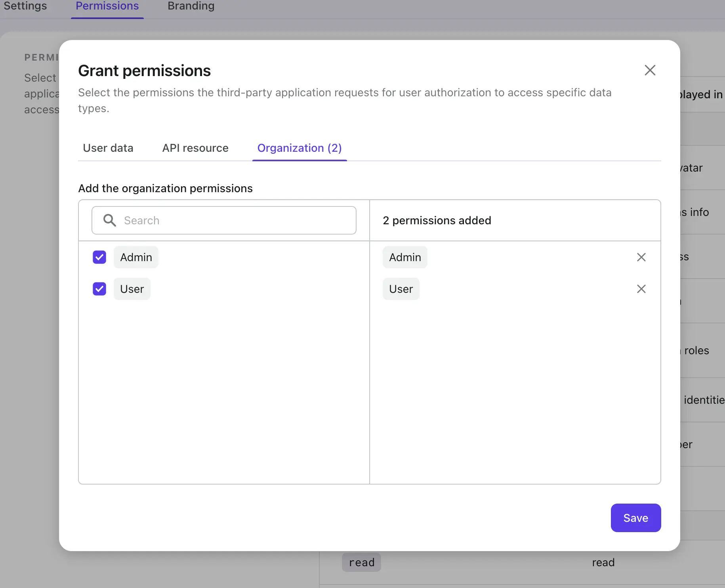Screen dimensions: 725x588
Task: Remove User from added permissions
Action: pyautogui.click(x=641, y=289)
